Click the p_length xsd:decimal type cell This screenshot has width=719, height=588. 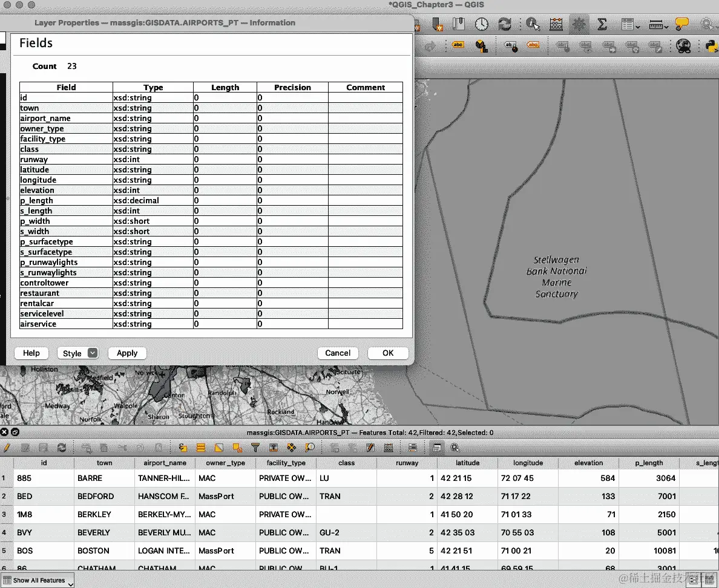coord(153,200)
